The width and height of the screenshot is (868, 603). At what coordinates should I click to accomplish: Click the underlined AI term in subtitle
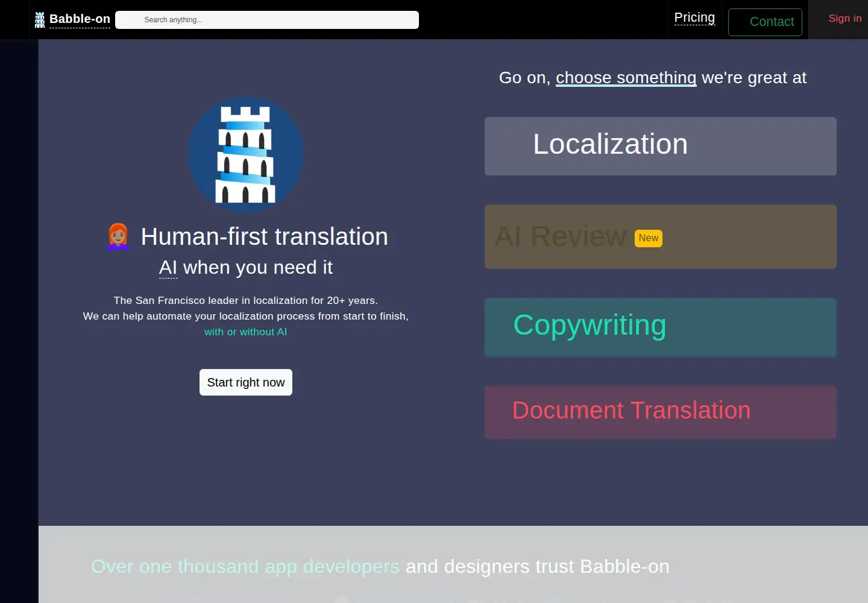[168, 268]
